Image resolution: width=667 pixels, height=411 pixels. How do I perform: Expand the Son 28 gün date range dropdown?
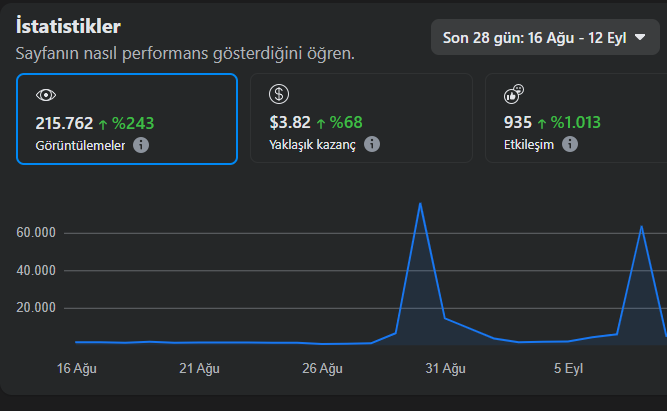[x=545, y=37]
